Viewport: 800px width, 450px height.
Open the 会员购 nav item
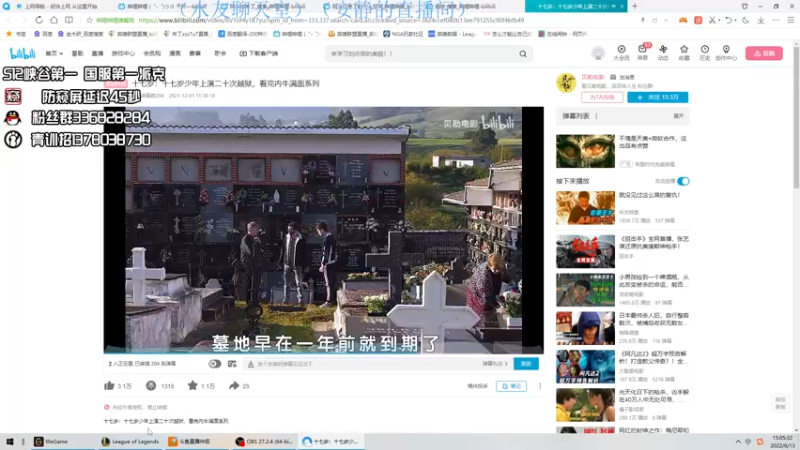coord(152,53)
